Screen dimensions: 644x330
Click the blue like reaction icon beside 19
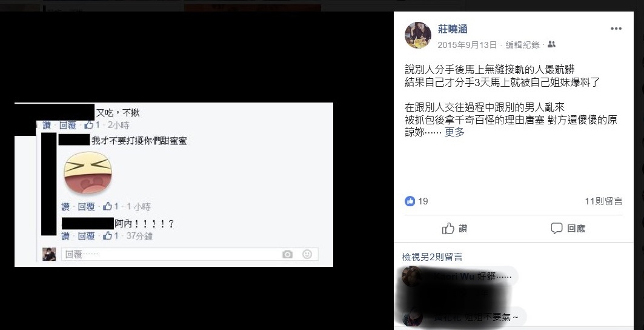pyautogui.click(x=410, y=201)
